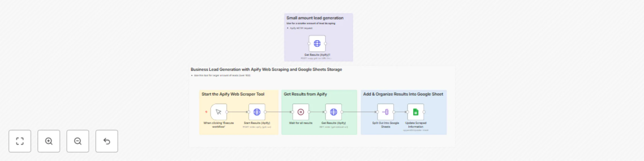Select the Get Results (Apify) globe node
The width and height of the screenshot is (644, 161).
[334, 112]
